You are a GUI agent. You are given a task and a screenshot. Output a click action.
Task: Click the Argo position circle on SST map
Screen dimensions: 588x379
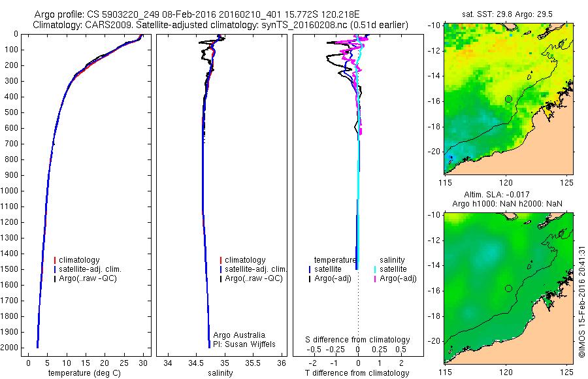point(508,99)
